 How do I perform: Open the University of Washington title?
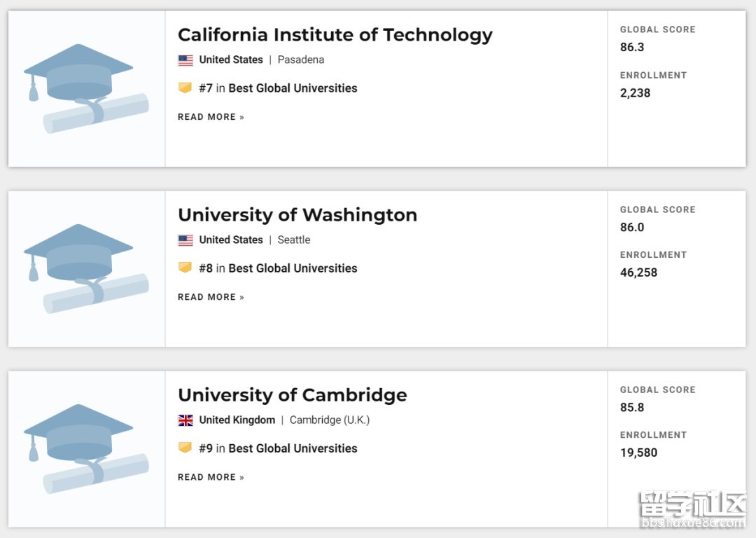point(297,215)
